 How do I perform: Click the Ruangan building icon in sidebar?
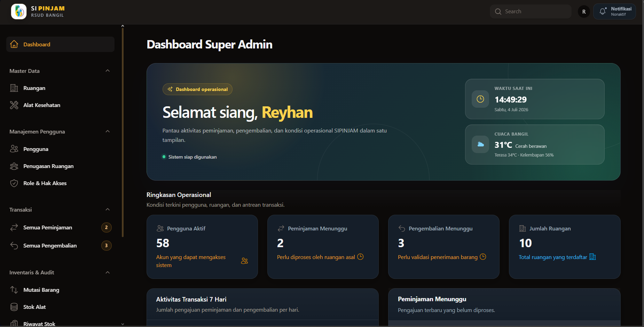[x=14, y=88]
